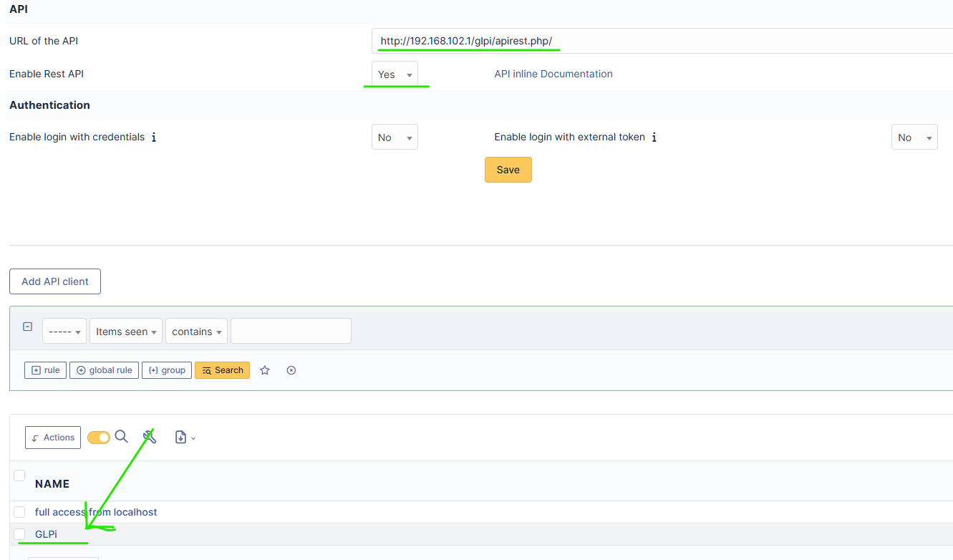The width and height of the screenshot is (953, 560).
Task: Open the Items seen dropdown
Action: pos(126,332)
